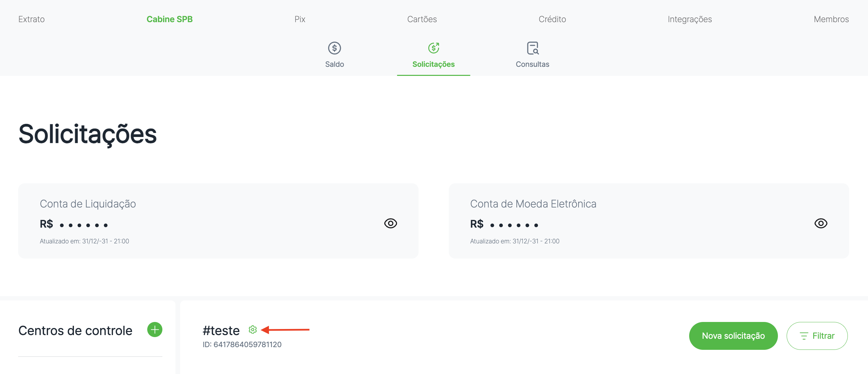Open #teste settings gear icon

pos(252,330)
